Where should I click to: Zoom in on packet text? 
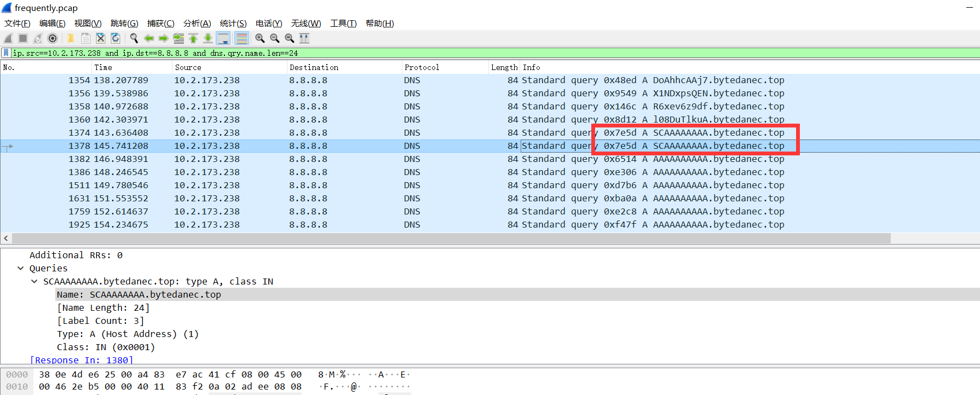coord(260,38)
